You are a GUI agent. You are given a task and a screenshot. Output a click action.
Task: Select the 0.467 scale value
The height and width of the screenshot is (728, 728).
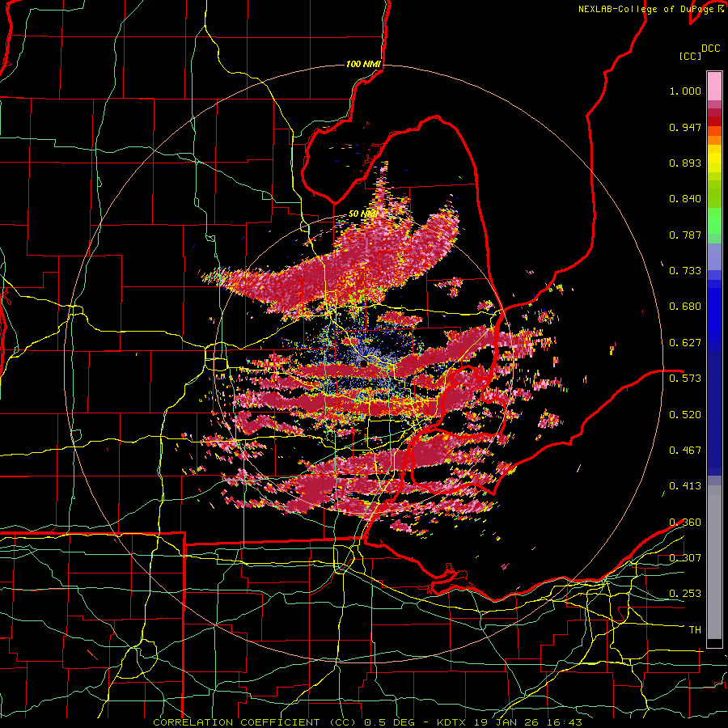[x=685, y=450]
